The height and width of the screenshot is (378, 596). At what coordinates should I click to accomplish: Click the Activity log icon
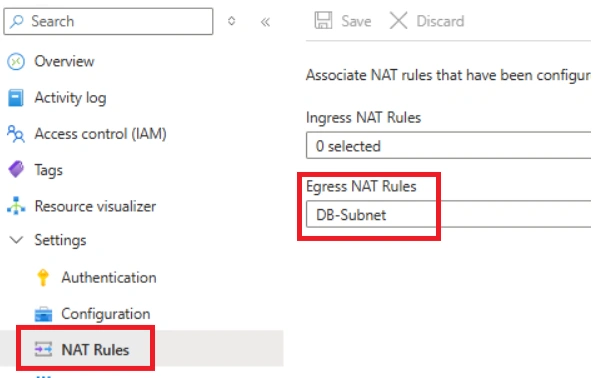(16, 98)
